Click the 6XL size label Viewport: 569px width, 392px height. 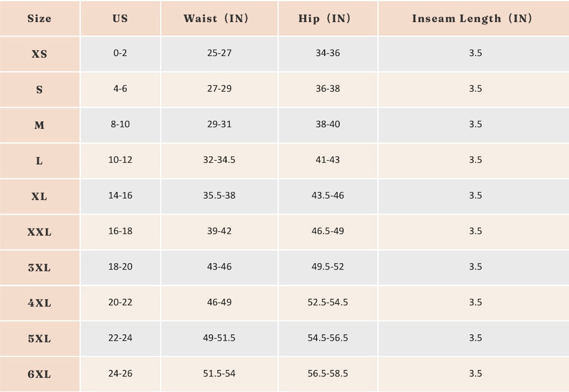39,374
